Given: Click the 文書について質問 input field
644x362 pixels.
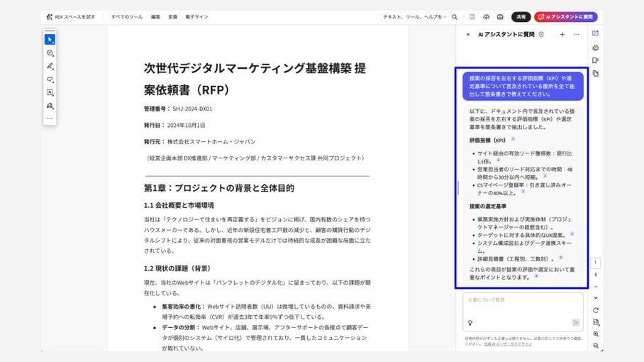Looking at the screenshot, I should pyautogui.click(x=521, y=300).
